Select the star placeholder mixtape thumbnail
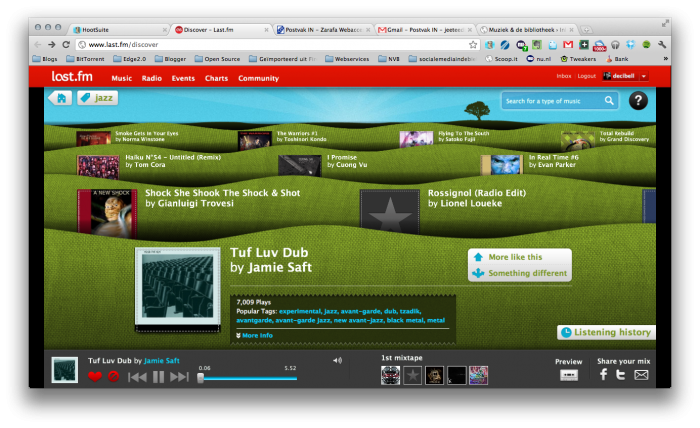The width and height of the screenshot is (700, 428). tap(412, 375)
